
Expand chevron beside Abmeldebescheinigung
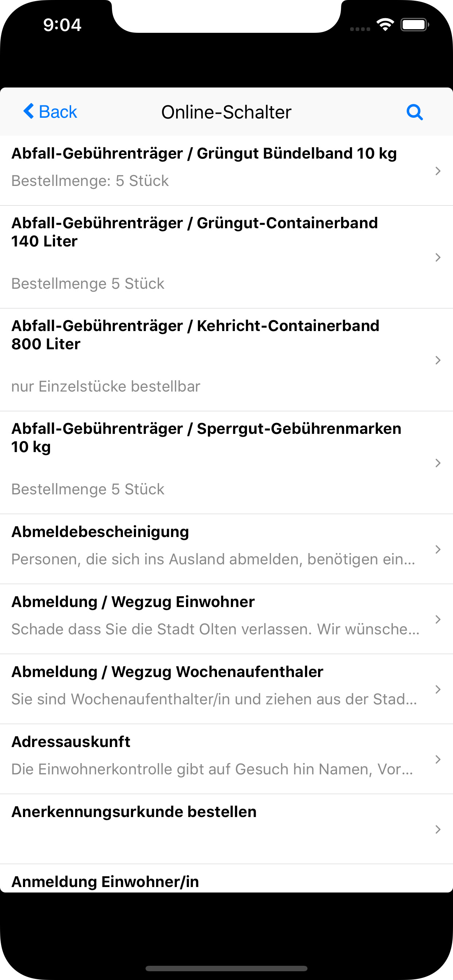[438, 549]
